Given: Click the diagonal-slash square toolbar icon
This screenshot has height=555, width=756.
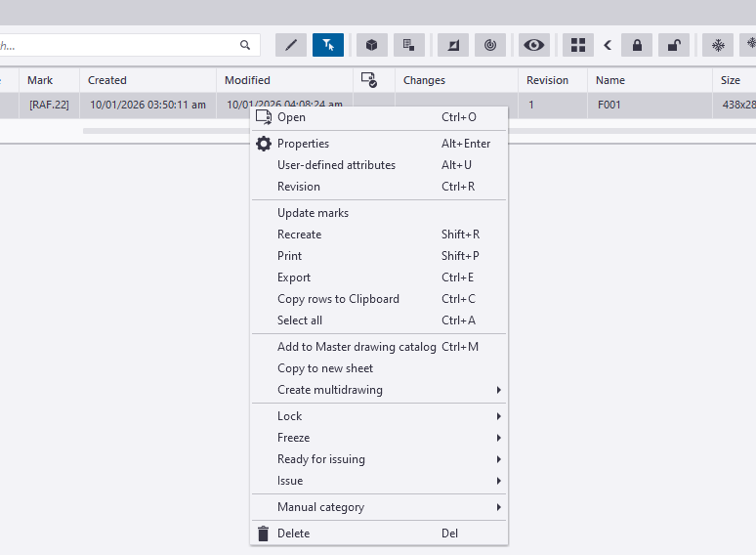Looking at the screenshot, I should [453, 45].
